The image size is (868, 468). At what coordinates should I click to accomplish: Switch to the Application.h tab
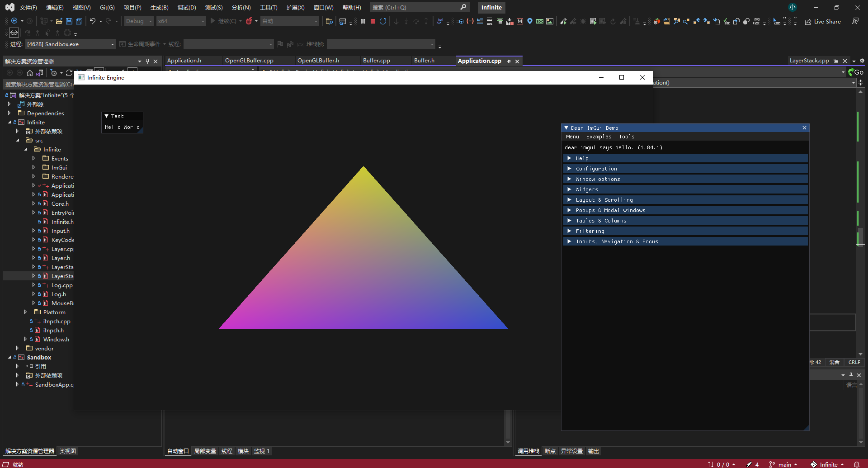coord(184,61)
